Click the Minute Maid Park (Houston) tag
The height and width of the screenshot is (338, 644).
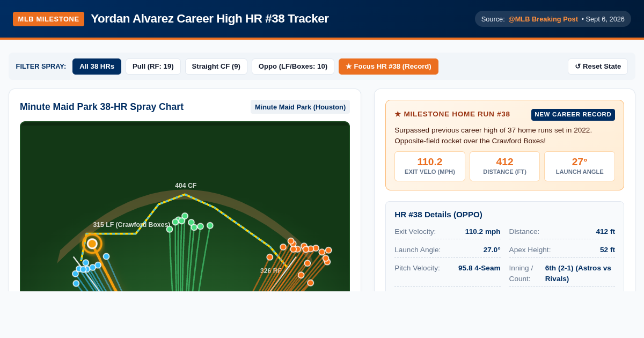[x=300, y=107]
